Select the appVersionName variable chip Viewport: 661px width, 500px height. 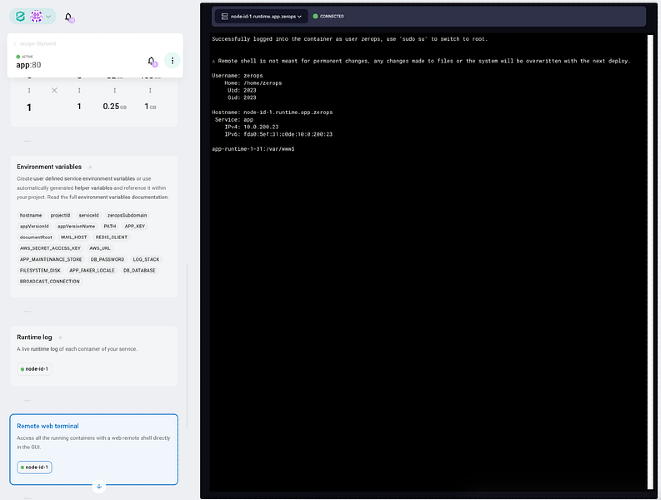tap(76, 226)
